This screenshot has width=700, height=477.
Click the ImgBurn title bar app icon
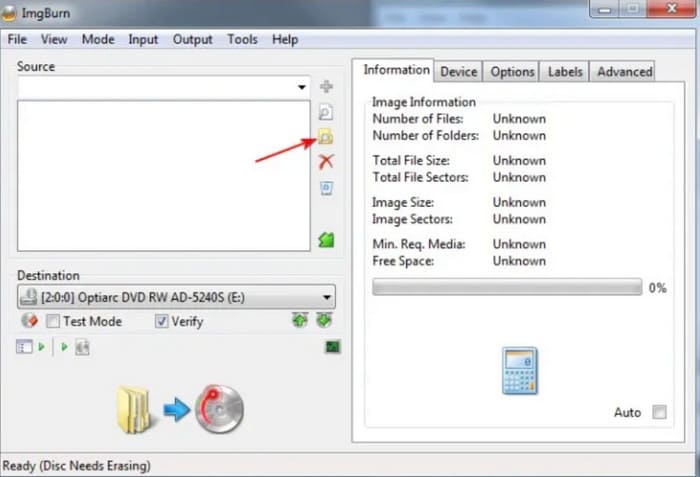pos(9,13)
